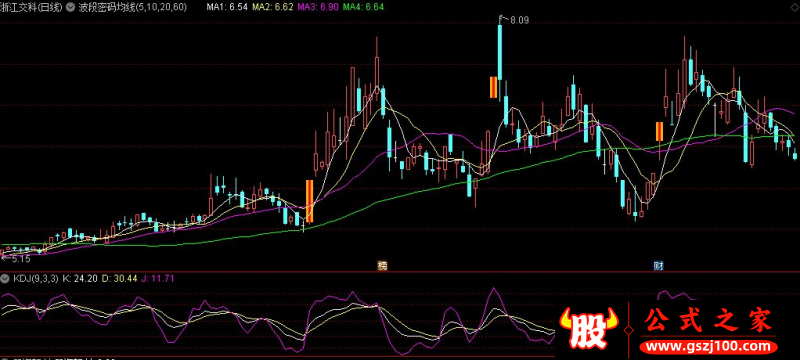Click the 5.15 low price label

(x=21, y=260)
